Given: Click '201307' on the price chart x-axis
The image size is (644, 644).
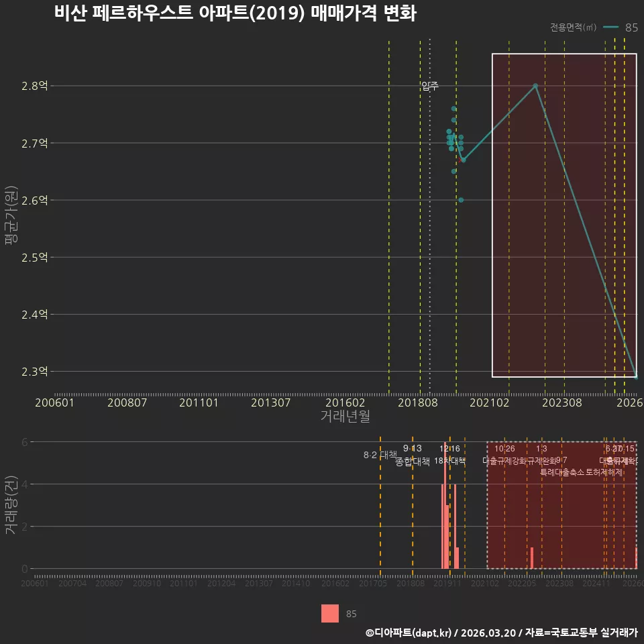Looking at the screenshot, I should tap(270, 402).
